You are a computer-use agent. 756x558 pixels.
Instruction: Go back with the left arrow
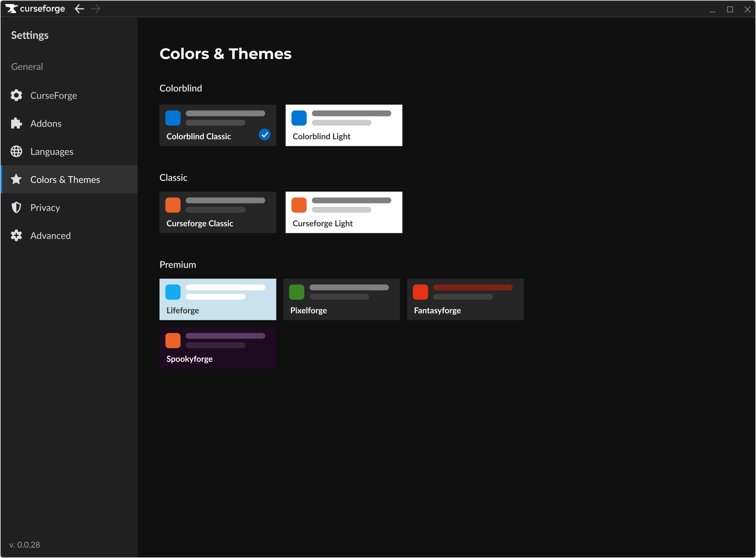[x=79, y=9]
